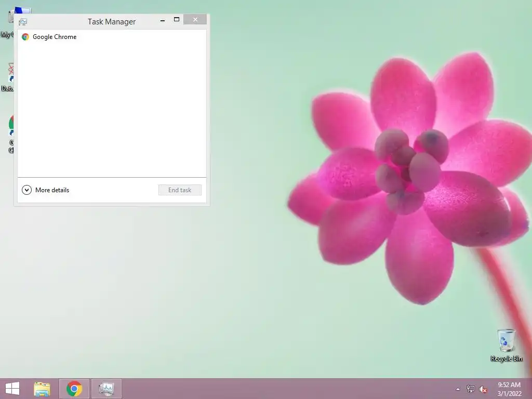Open network status tray icon
Image resolution: width=532 pixels, height=399 pixels.
[470, 389]
